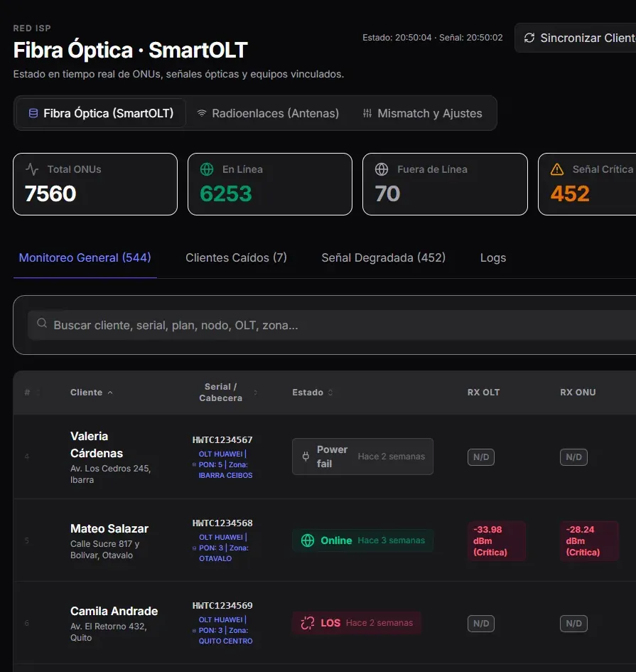Click the database icon in Fibra Óptica tab

[x=33, y=113]
